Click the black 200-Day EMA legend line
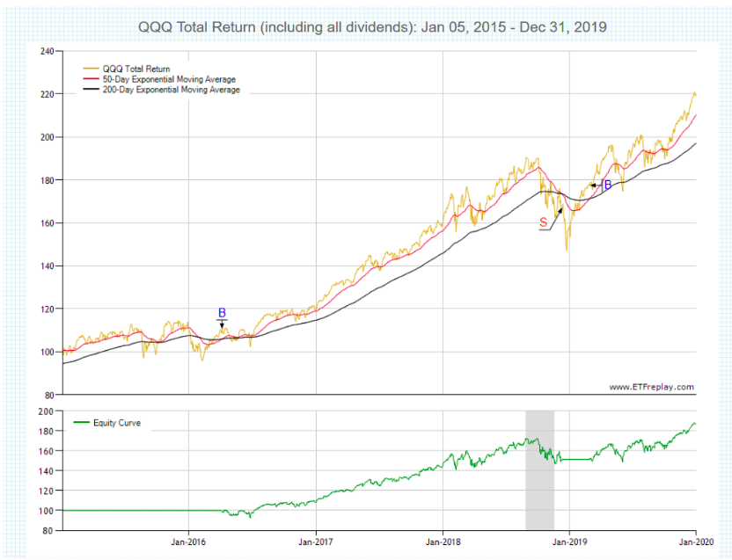Viewport: 732px width, 560px height. pyautogui.click(x=91, y=90)
